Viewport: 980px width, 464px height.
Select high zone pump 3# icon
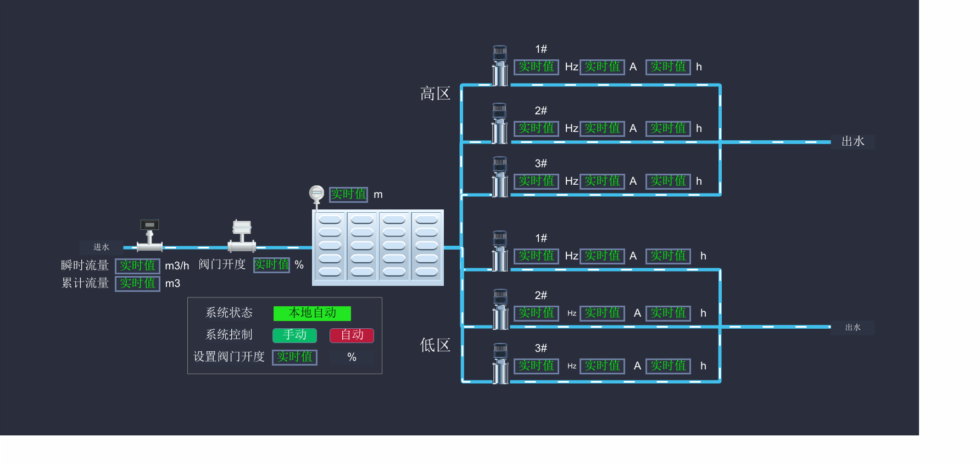pyautogui.click(x=500, y=177)
